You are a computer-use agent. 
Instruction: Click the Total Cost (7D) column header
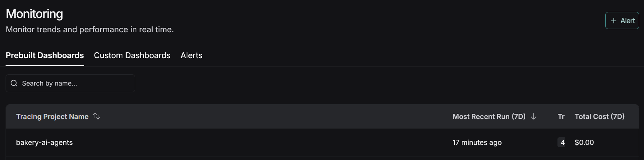click(599, 117)
